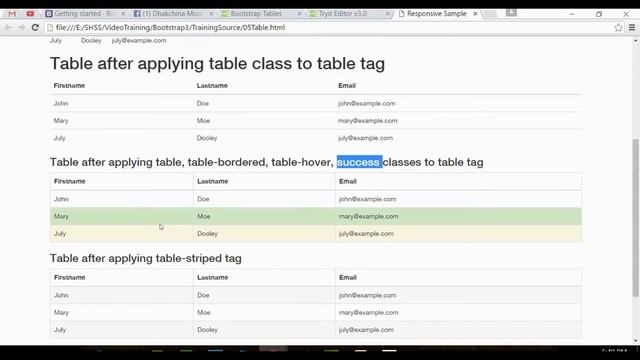This screenshot has height=360, width=640.
Task: Click heading 'Table after applying table class'
Action: coord(217,64)
